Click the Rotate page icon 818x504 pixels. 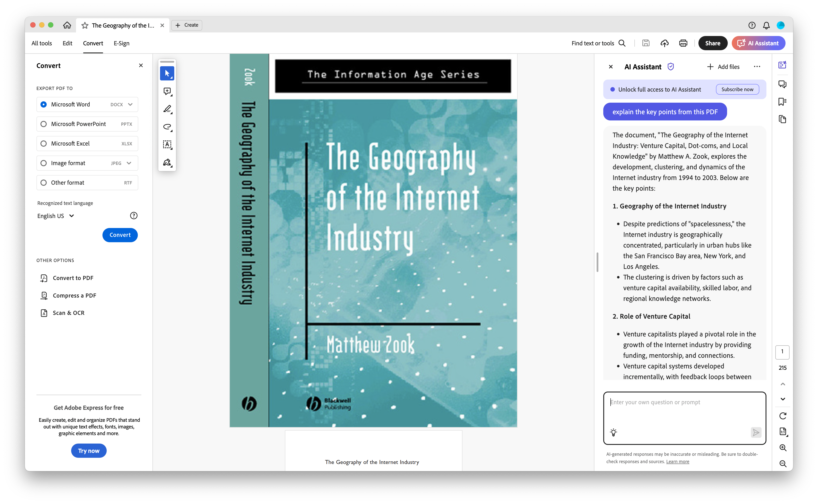click(x=783, y=416)
